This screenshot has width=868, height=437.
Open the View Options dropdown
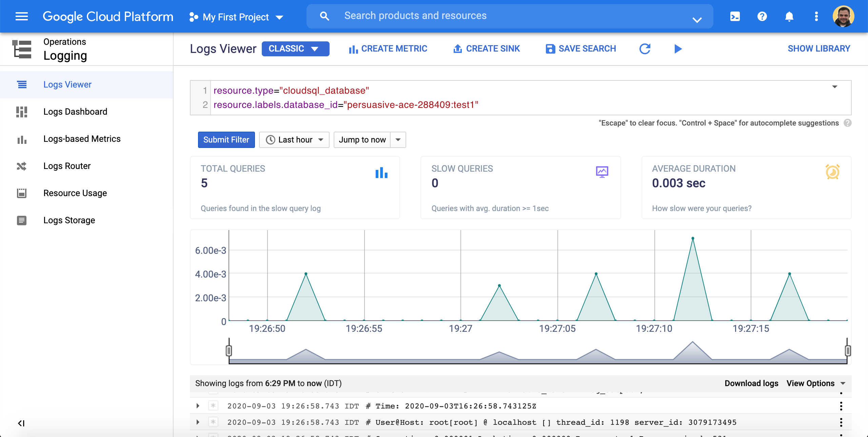click(x=816, y=383)
